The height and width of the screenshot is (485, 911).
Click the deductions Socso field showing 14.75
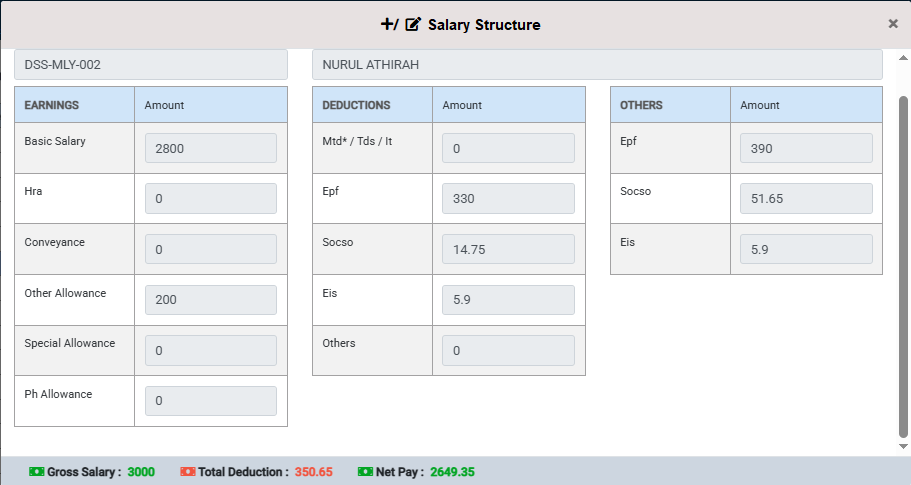(508, 249)
